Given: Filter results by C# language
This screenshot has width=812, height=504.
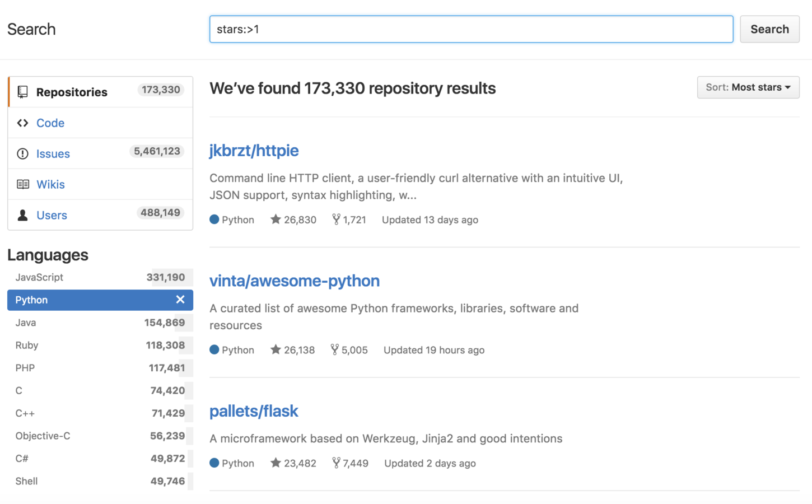Looking at the screenshot, I should pos(100,459).
